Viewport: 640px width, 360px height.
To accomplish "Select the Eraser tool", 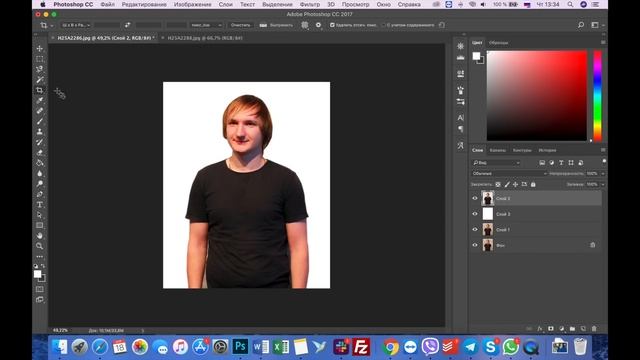I will click(40, 152).
